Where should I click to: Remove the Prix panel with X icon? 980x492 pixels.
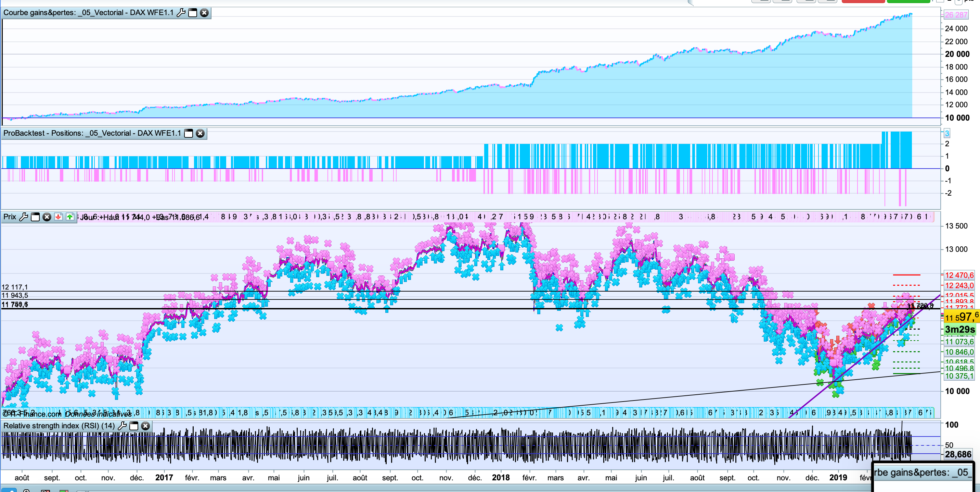pyautogui.click(x=47, y=217)
